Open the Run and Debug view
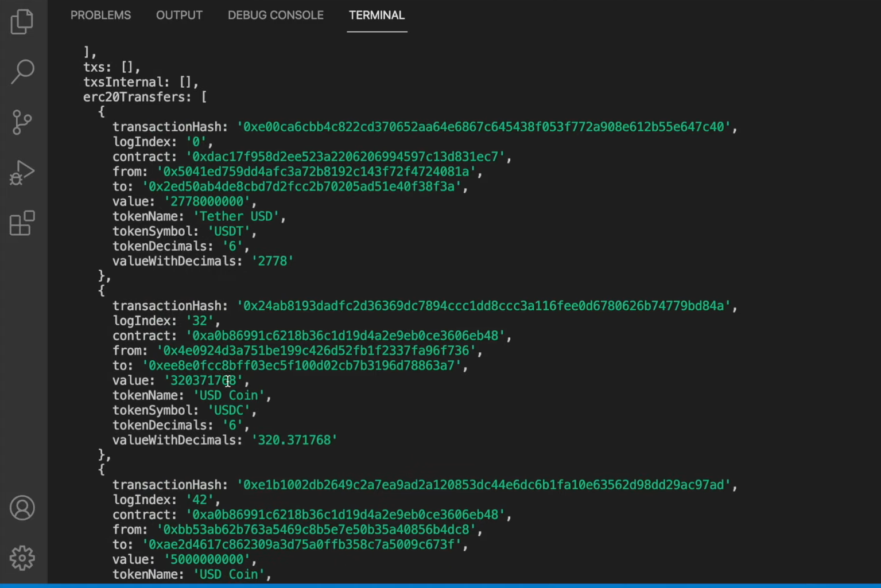This screenshot has height=588, width=881. (22, 172)
